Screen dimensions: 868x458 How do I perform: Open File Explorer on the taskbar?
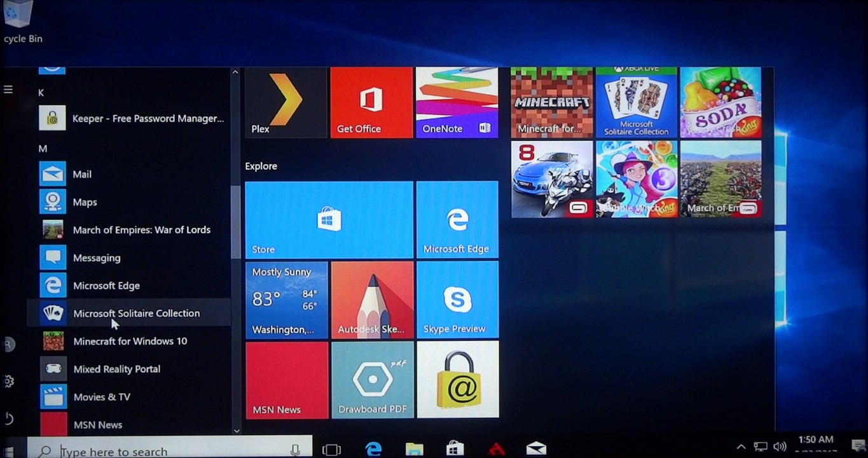[414, 449]
